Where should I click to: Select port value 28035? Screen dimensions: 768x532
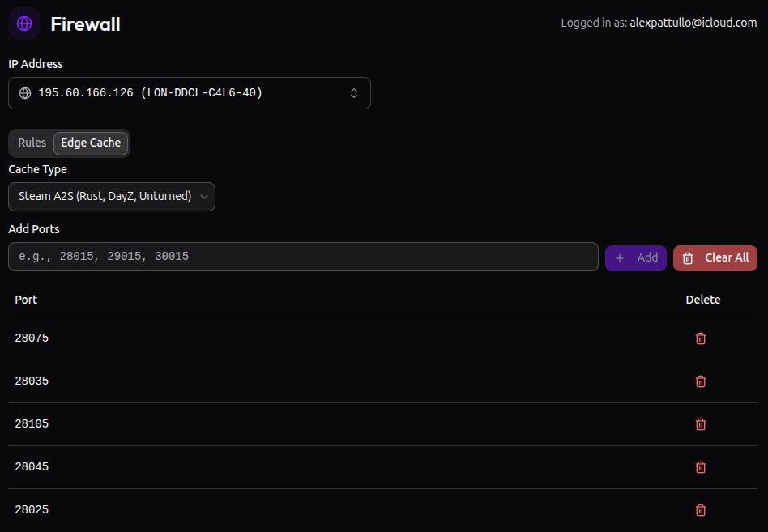pyautogui.click(x=32, y=381)
